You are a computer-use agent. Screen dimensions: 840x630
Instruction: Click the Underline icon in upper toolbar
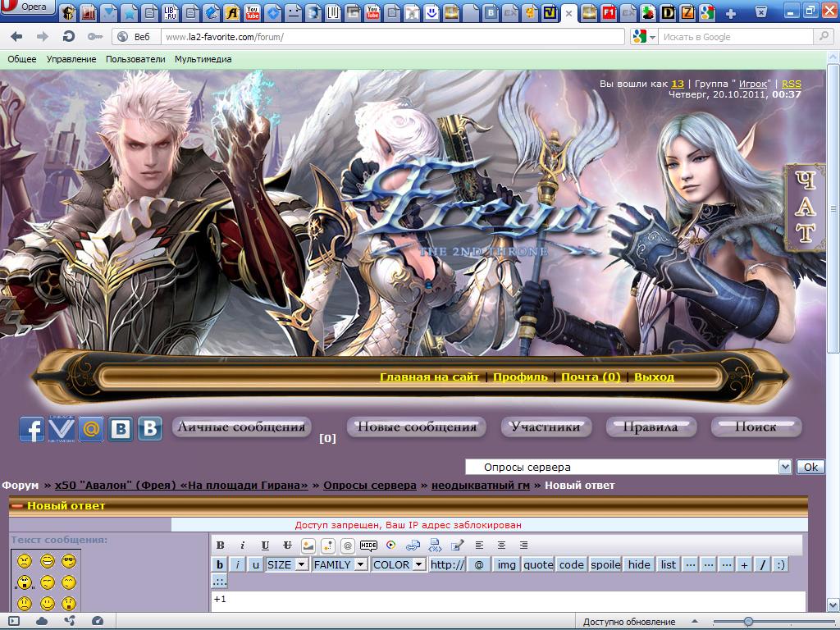[x=265, y=546]
